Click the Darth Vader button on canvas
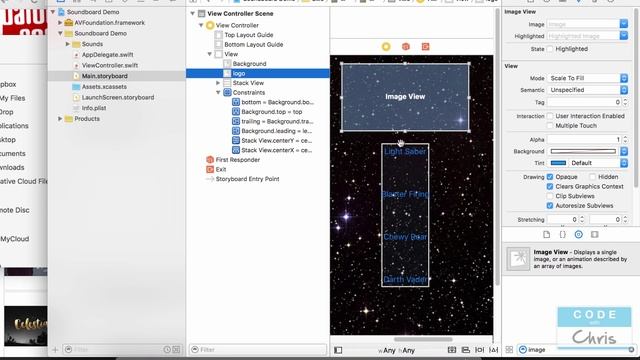Image resolution: width=640 pixels, height=360 pixels. coord(405,280)
